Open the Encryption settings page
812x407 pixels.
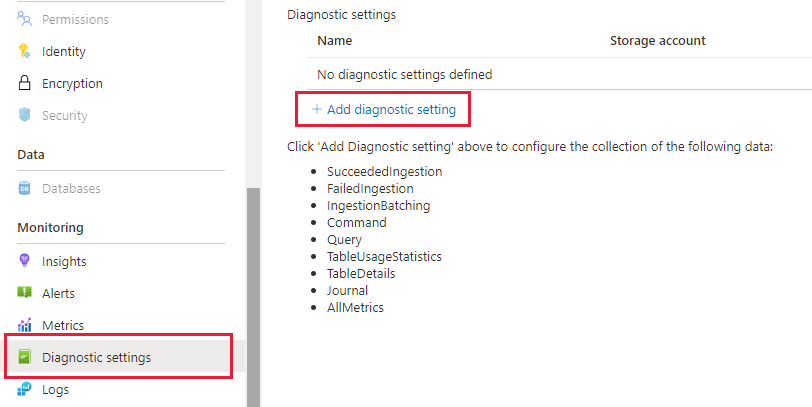point(72,83)
